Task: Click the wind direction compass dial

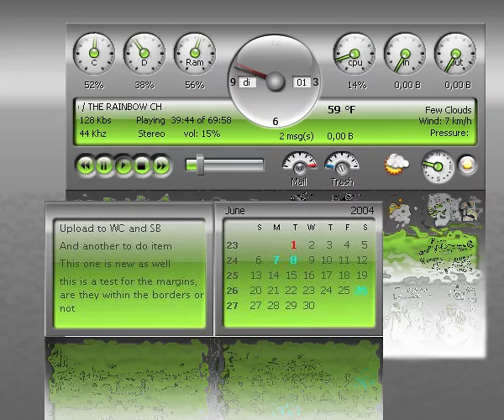Action: tap(438, 165)
